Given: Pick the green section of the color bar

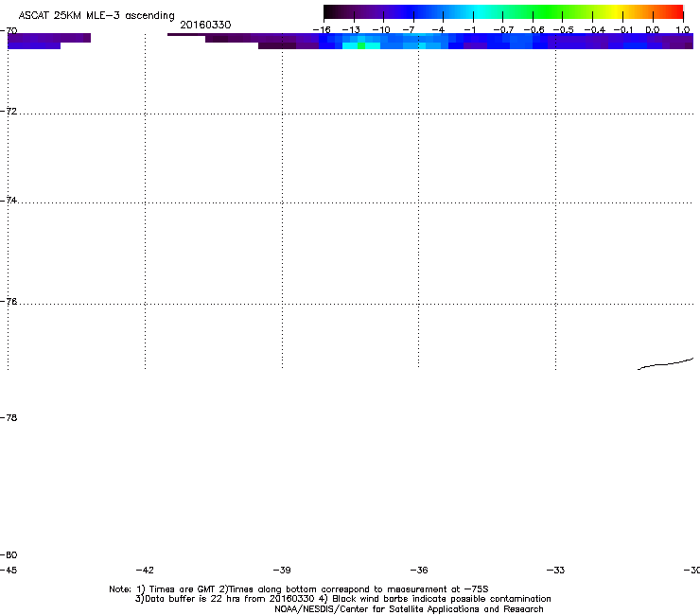Looking at the screenshot, I should point(548,11).
